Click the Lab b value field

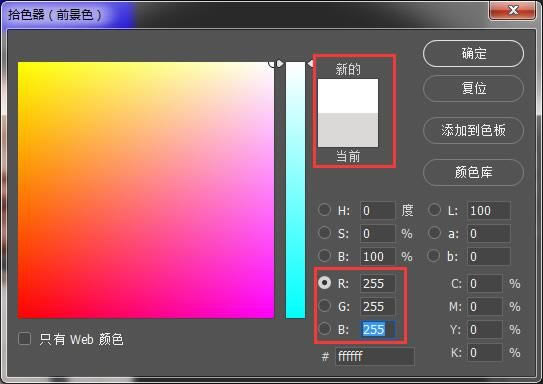(x=489, y=257)
